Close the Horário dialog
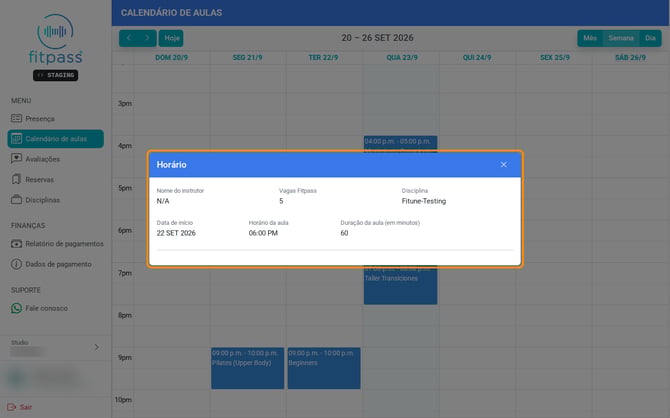Viewport: 670px width, 418px height. coord(503,165)
